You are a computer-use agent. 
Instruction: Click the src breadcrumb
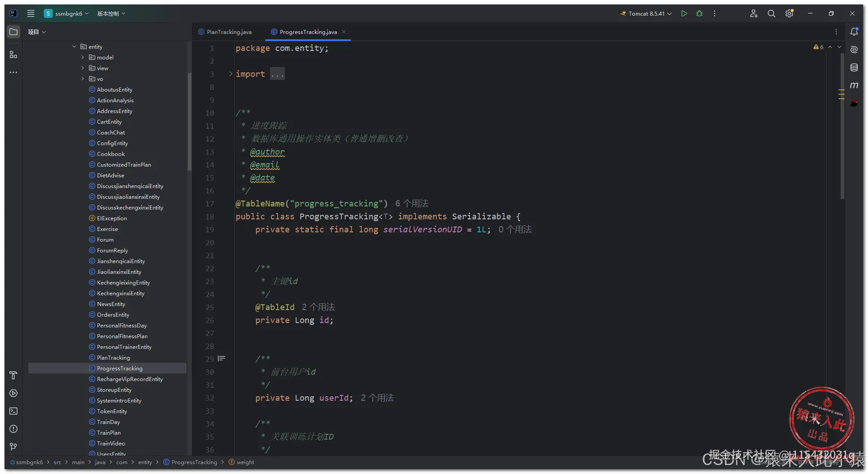coord(58,462)
